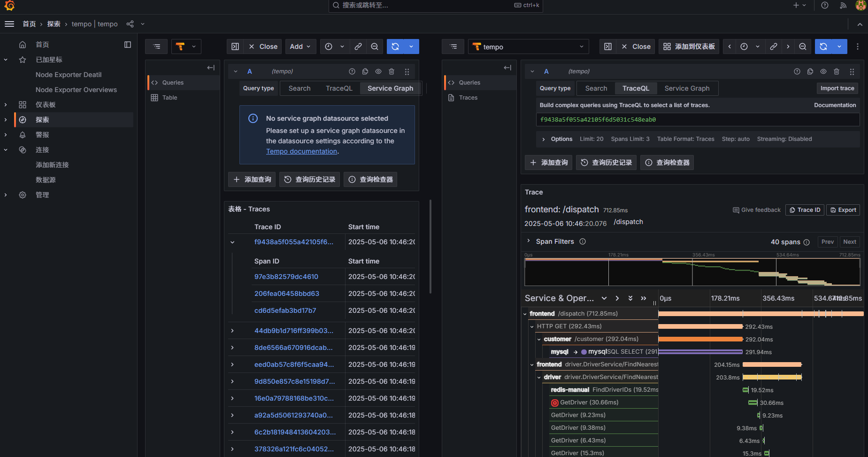Click left pane copy link icon
The width and height of the screenshot is (868, 457).
click(358, 46)
